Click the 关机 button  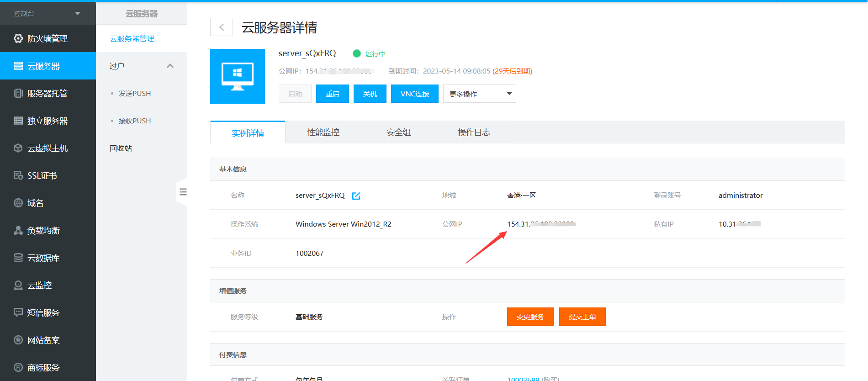tap(370, 94)
